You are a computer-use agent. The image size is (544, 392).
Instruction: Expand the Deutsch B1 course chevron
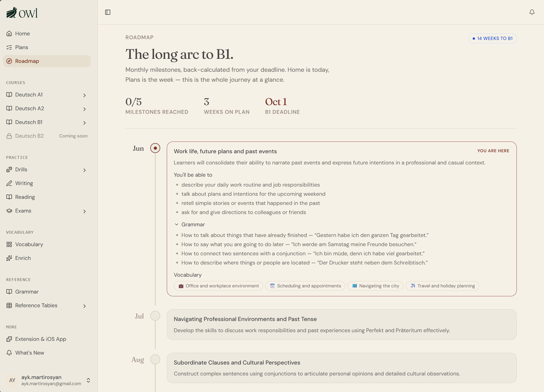pos(85,123)
